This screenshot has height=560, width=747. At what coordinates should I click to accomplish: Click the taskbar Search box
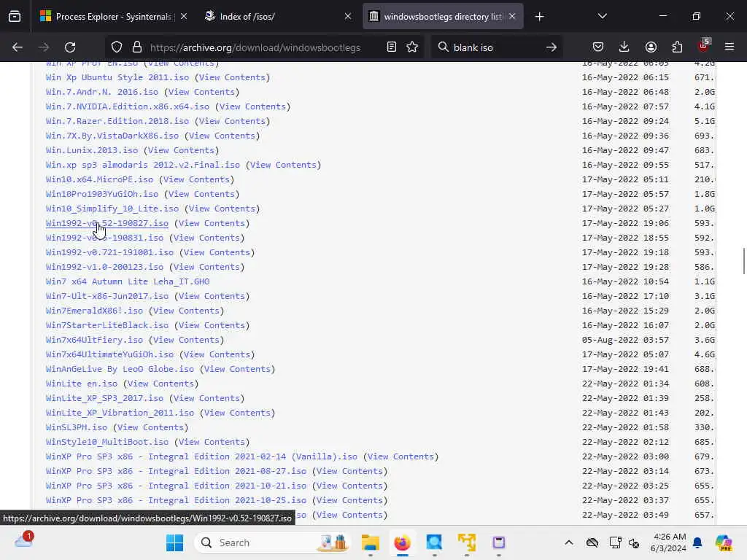[272, 542]
